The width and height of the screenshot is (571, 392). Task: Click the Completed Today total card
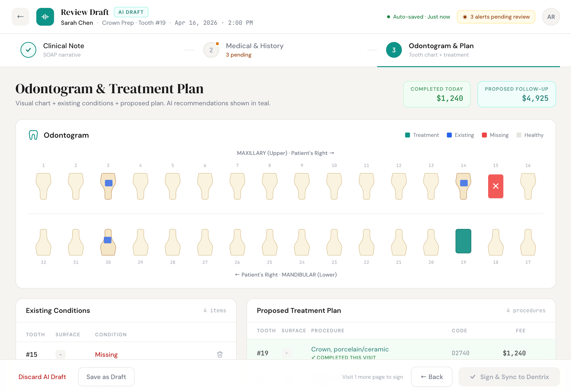tap(437, 94)
